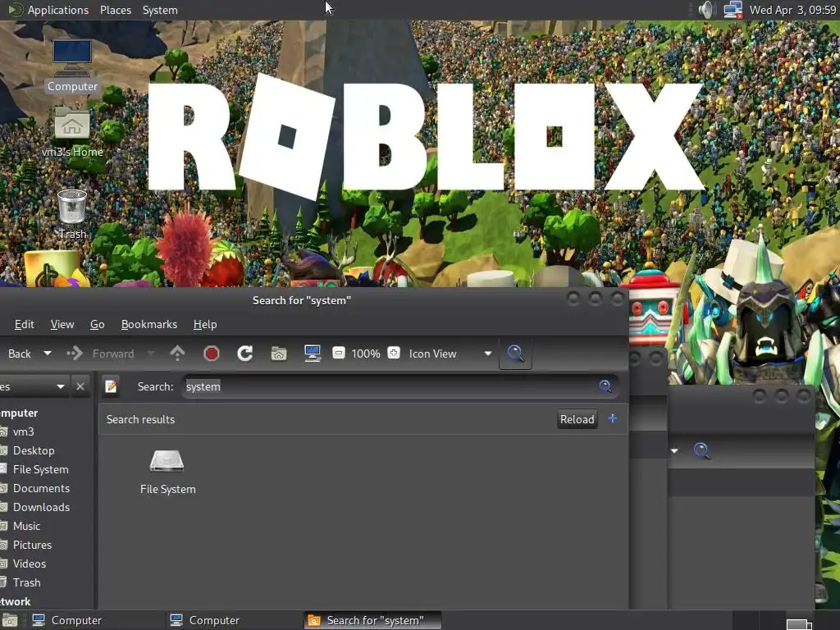Select Videos in the sidebar
The width and height of the screenshot is (840, 630).
pyautogui.click(x=29, y=563)
